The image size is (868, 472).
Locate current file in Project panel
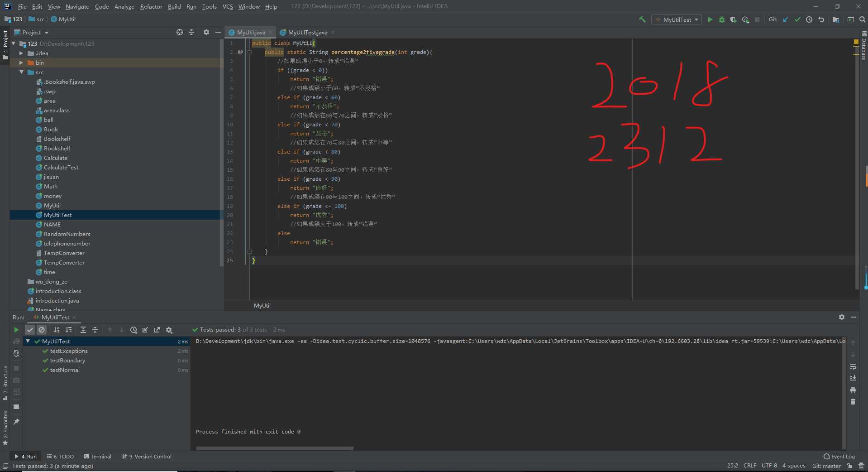(180, 32)
